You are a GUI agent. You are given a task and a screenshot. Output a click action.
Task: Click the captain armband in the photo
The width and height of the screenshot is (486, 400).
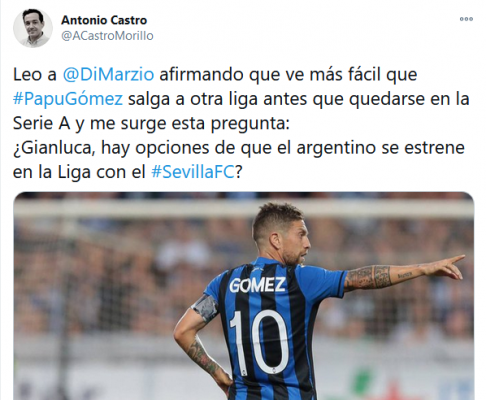[205, 308]
